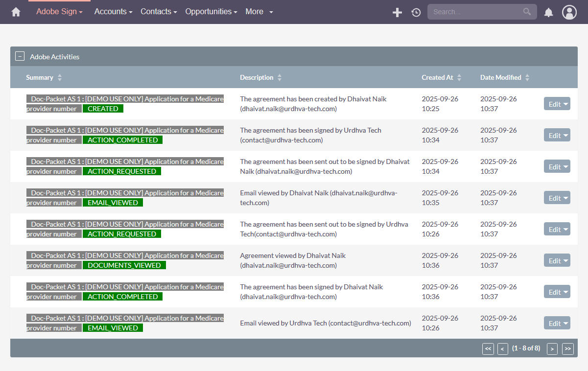
Task: Open the Adobe Sign menu
Action: [59, 12]
